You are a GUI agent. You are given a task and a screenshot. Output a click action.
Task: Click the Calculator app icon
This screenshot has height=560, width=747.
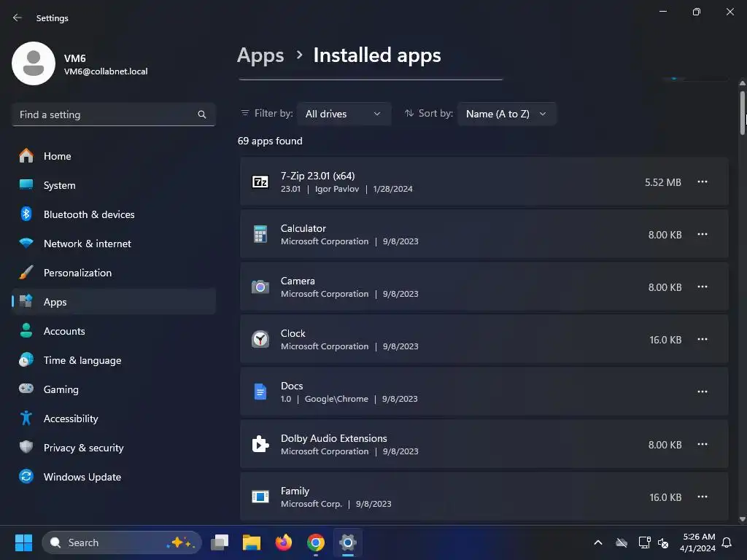(x=260, y=234)
